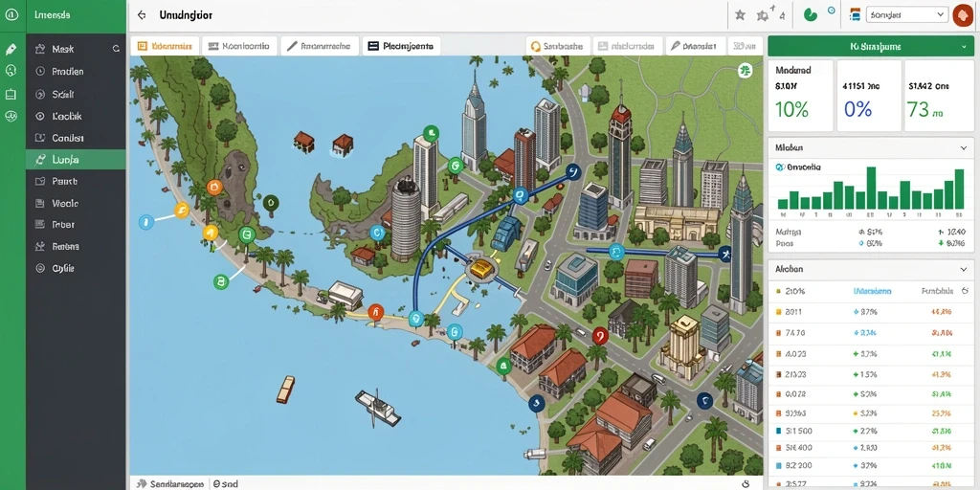
Task: Open the dropdown box in the top bar
Action: (907, 15)
